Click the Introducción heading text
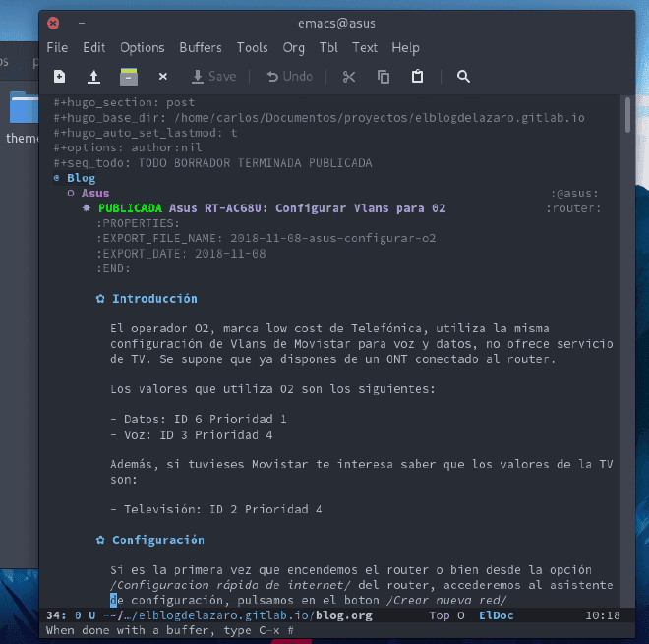This screenshot has height=644, width=649. coord(154,299)
